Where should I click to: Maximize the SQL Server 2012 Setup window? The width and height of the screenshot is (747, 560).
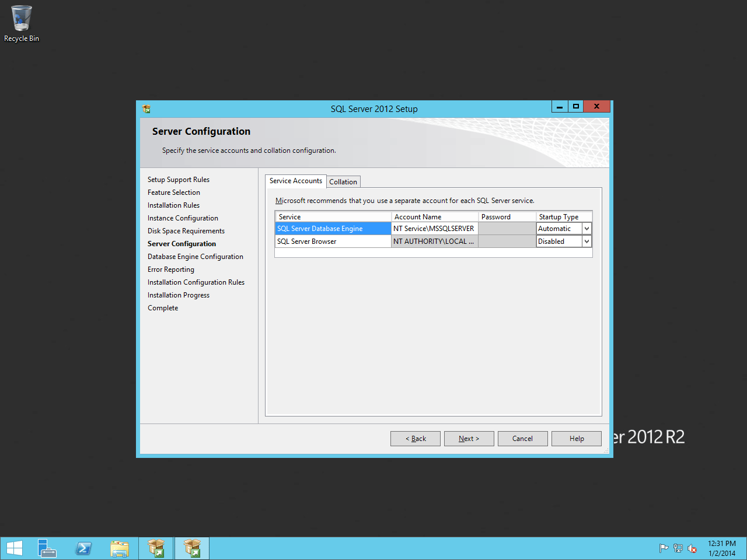point(575,106)
